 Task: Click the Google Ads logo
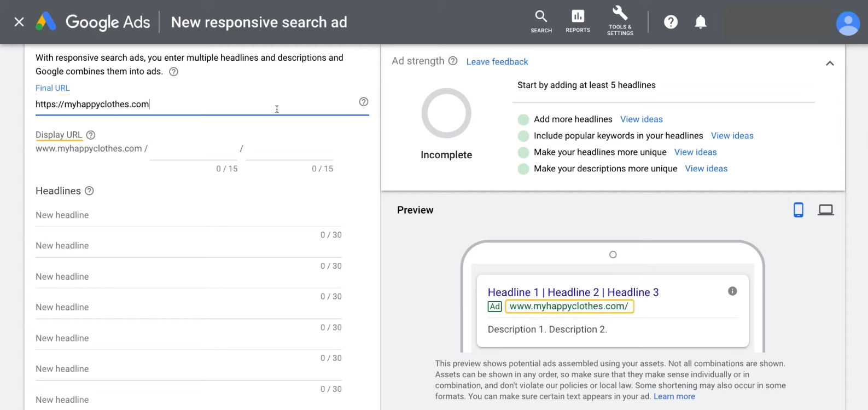[x=92, y=22]
